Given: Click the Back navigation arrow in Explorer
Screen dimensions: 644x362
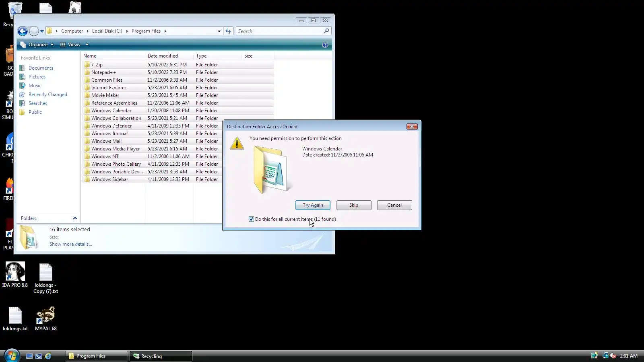Looking at the screenshot, I should 23,31.
